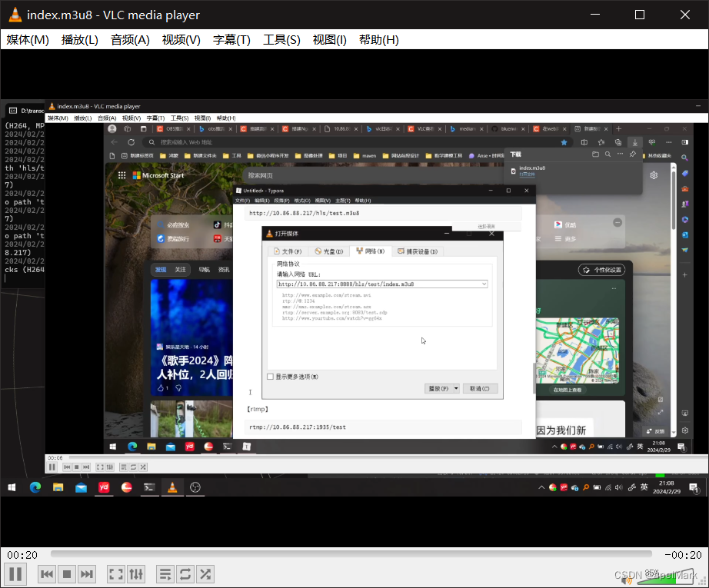Click the 英 input language indicator, VLC-cone taskbar
Screen dimensions: 709x588
pyautogui.click(x=644, y=487)
